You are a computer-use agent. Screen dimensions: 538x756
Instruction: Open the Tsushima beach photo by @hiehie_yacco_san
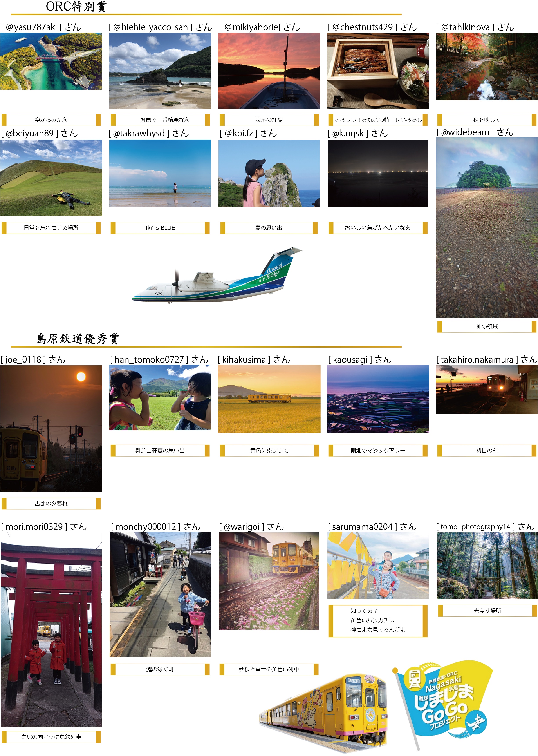point(160,71)
